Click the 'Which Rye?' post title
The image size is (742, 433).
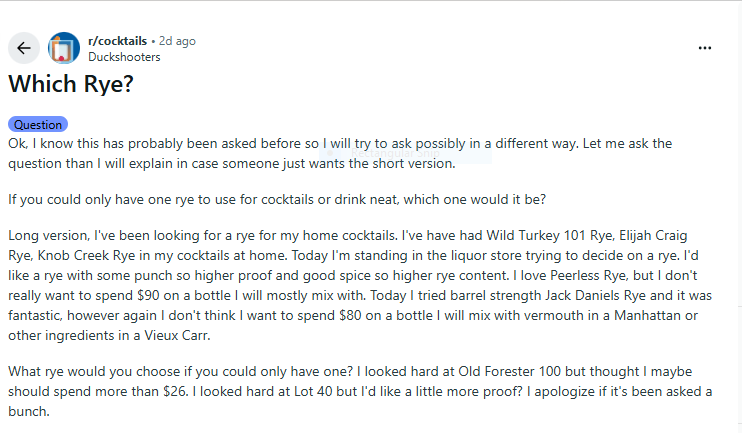(71, 84)
